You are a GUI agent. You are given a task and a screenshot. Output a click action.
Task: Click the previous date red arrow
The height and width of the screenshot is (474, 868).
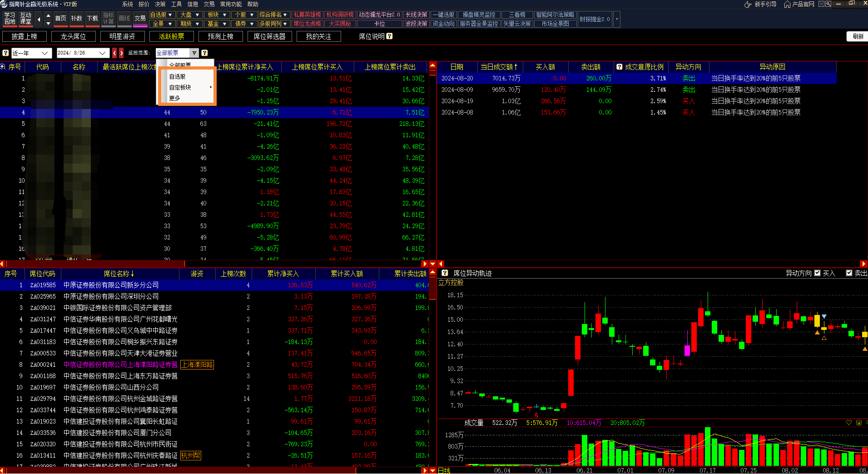tap(114, 53)
